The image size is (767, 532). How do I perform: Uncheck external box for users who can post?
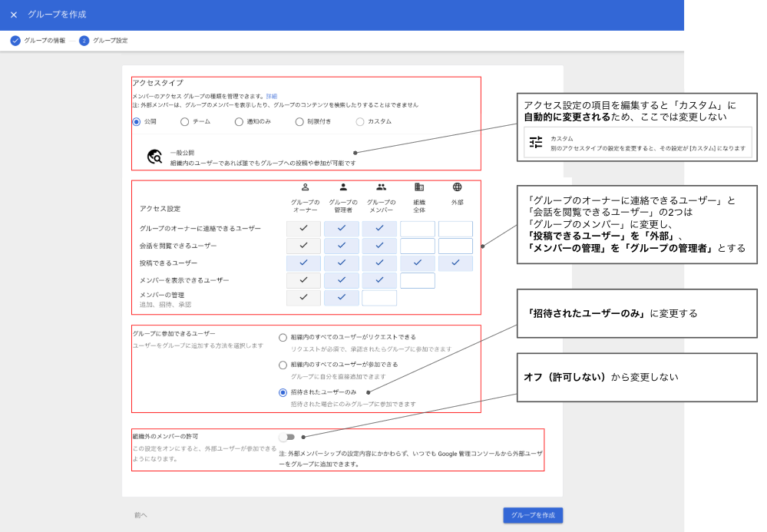coord(455,263)
